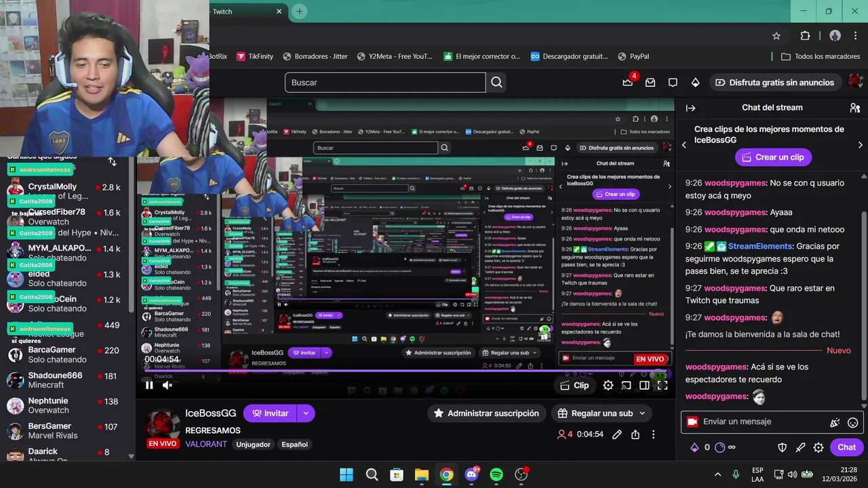Open Chrome extensions puzzle icon
The width and height of the screenshot is (868, 488).
(805, 36)
